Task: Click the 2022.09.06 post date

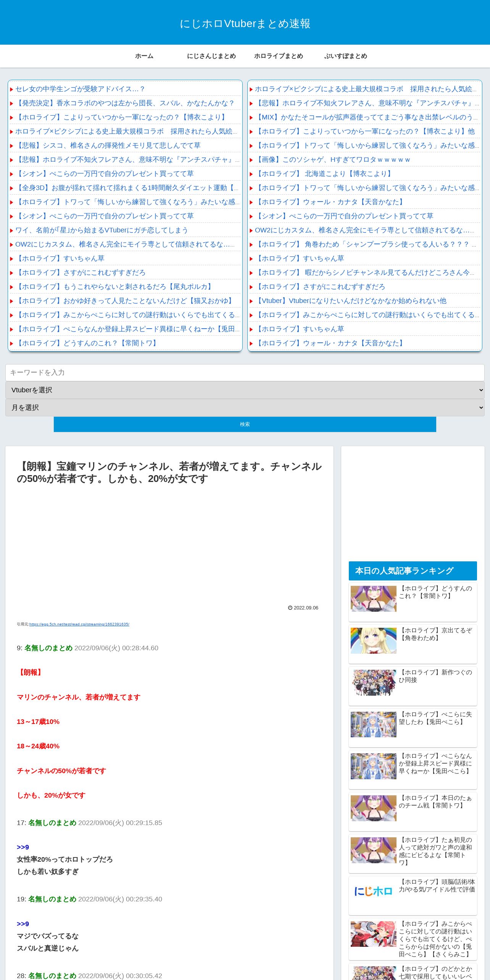Action: coord(306,608)
